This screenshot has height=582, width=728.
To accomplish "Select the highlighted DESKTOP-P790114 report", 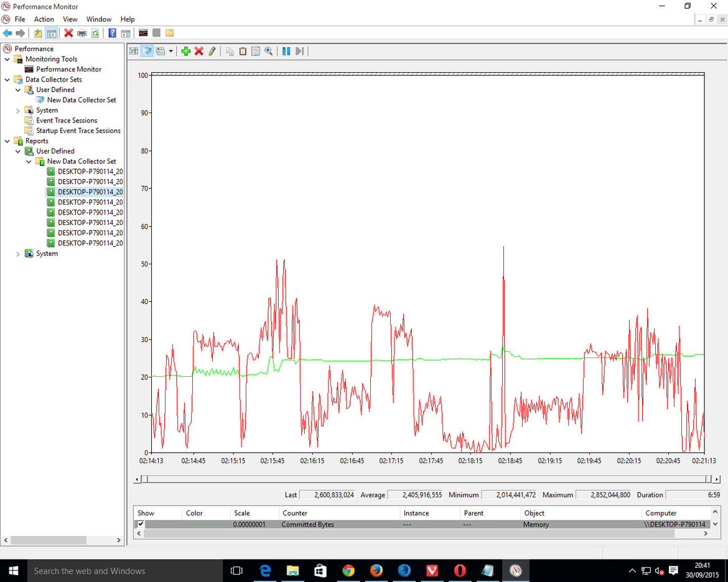I will (90, 192).
